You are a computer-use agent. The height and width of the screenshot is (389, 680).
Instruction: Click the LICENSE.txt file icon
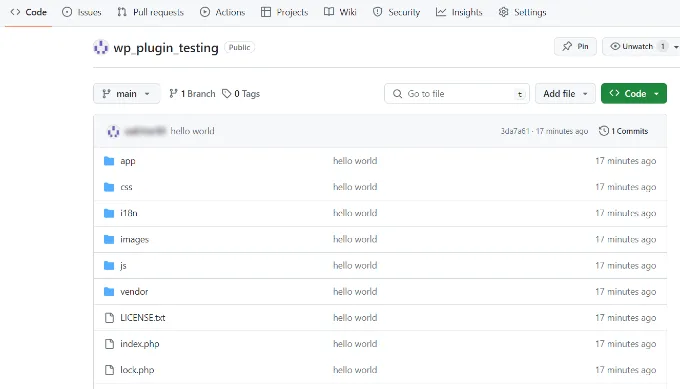(109, 318)
